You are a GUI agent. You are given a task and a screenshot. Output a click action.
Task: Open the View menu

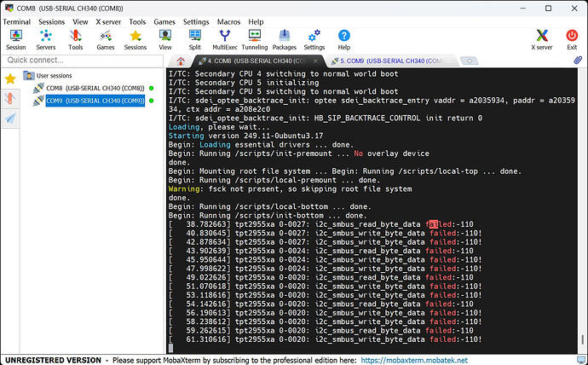pyautogui.click(x=80, y=22)
